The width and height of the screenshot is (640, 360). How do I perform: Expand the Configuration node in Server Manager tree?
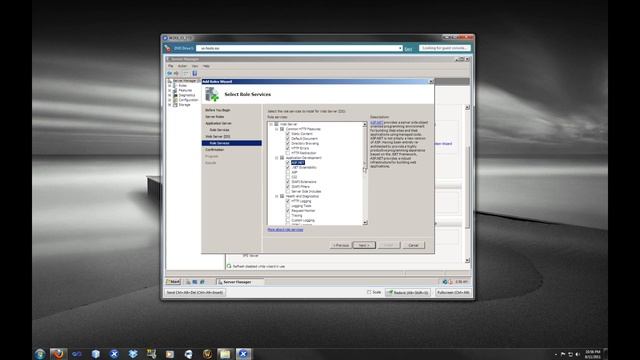point(170,100)
